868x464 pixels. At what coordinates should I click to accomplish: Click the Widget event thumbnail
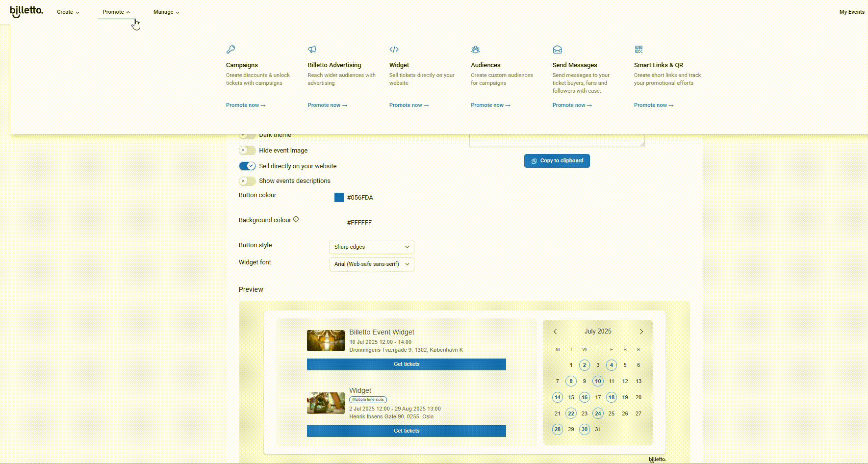click(x=326, y=403)
